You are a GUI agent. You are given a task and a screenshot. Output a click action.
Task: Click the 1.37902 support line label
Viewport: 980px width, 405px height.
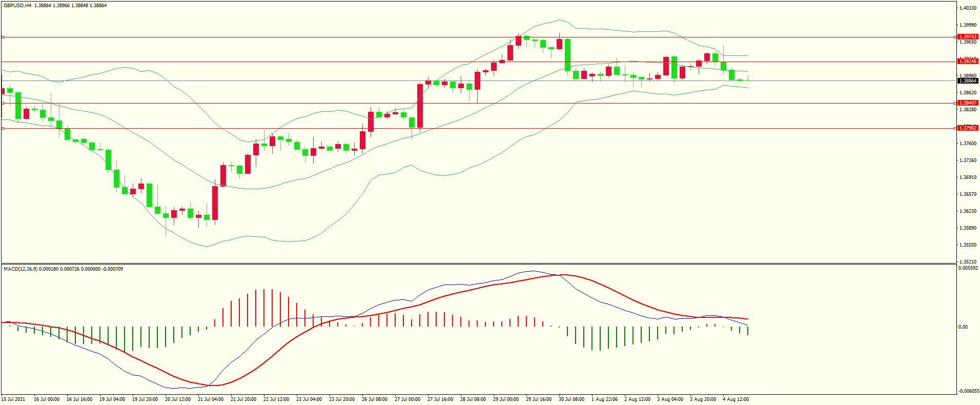968,128
